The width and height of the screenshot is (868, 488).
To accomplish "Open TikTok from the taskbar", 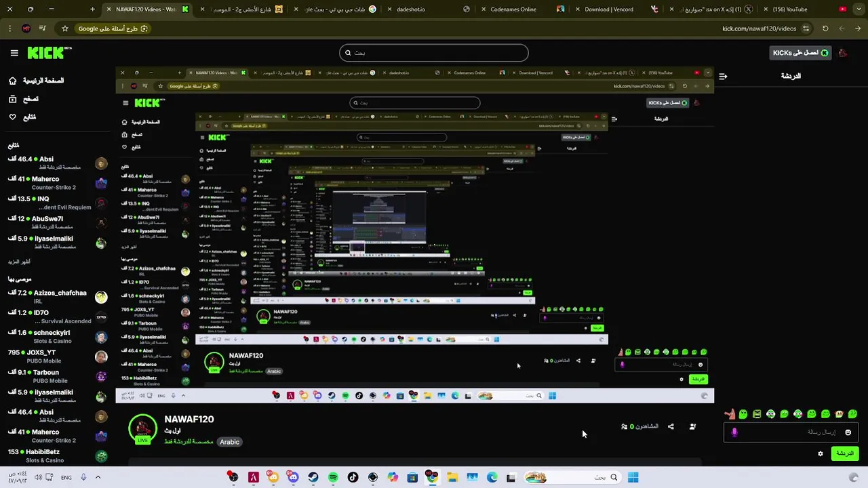I will (x=353, y=478).
